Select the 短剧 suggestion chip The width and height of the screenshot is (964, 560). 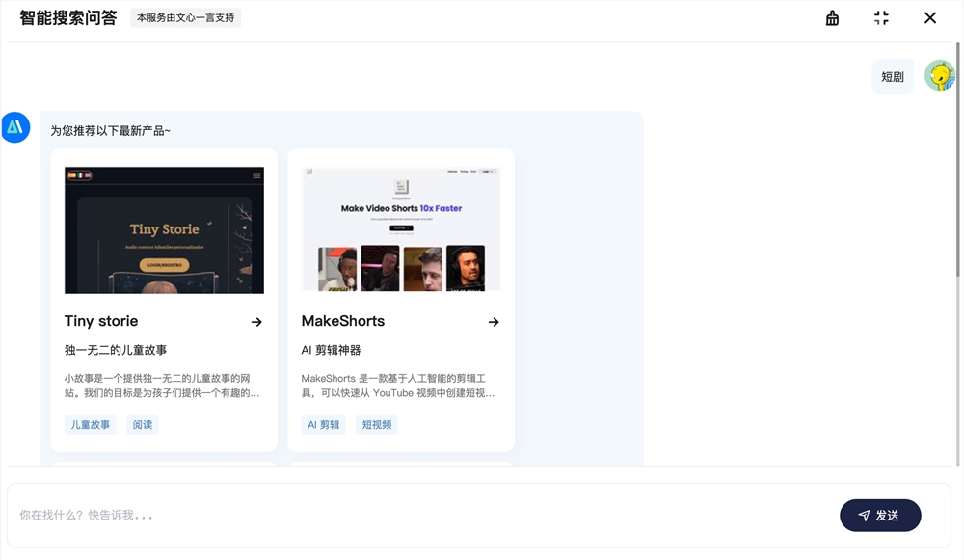click(892, 74)
